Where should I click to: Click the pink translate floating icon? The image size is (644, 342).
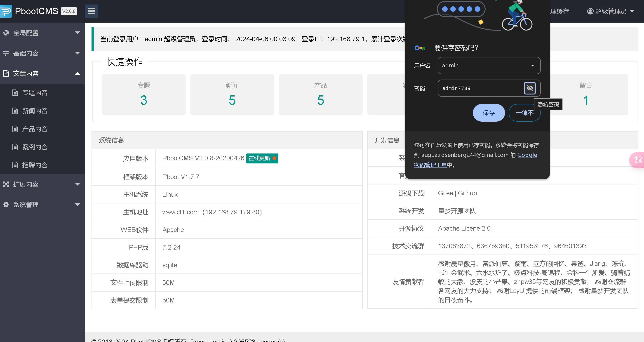coord(637,160)
